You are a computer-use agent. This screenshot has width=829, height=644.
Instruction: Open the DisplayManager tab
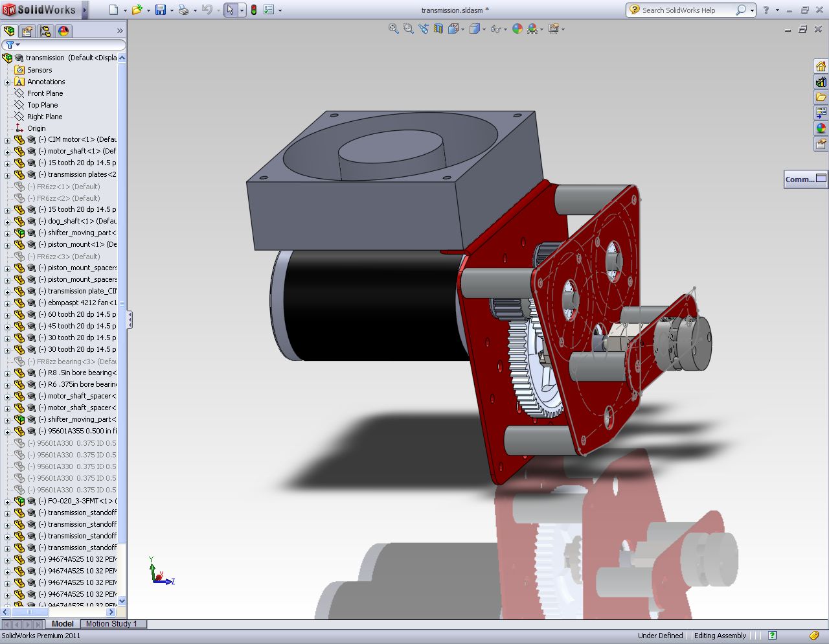[x=63, y=31]
